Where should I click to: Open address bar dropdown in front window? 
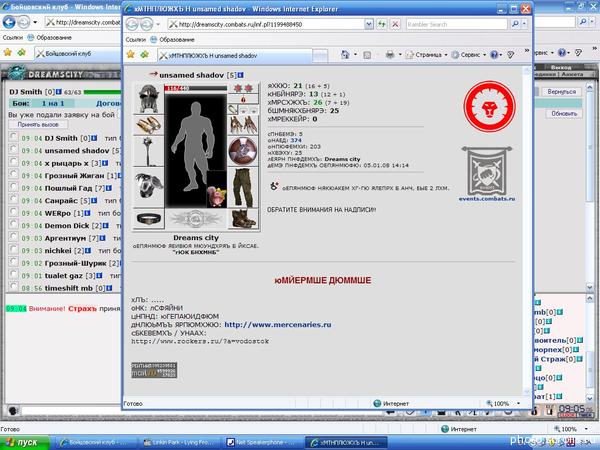click(368, 24)
